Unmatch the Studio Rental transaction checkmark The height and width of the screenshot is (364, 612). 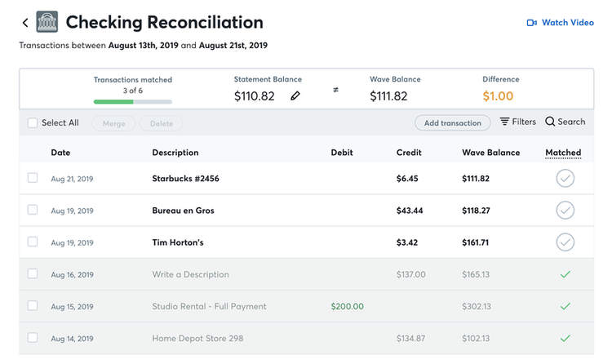pos(565,307)
